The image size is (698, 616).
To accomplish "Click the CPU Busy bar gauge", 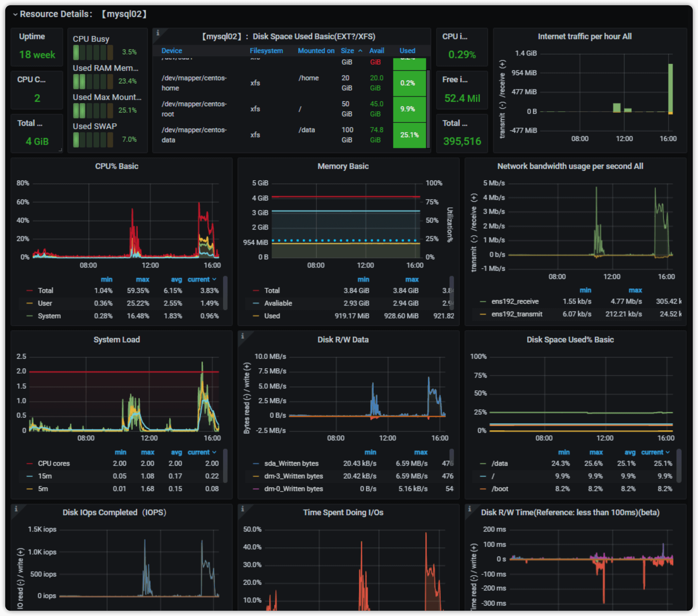I will (93, 52).
